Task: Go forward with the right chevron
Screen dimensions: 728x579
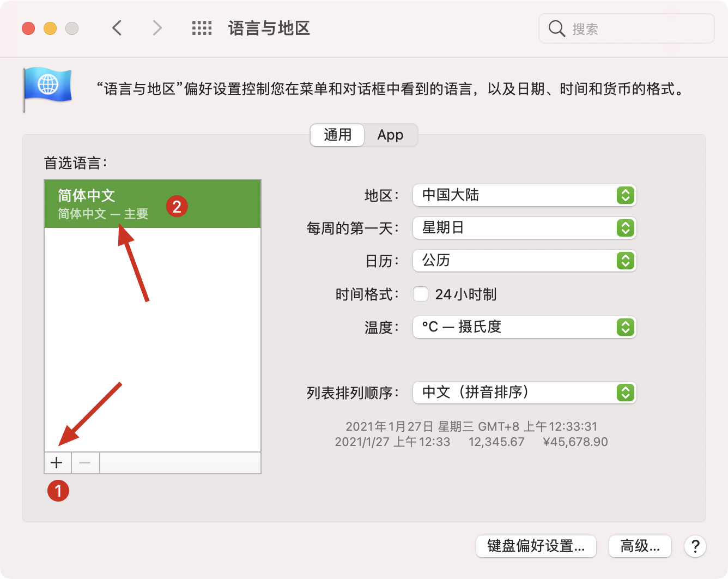Action: click(157, 28)
